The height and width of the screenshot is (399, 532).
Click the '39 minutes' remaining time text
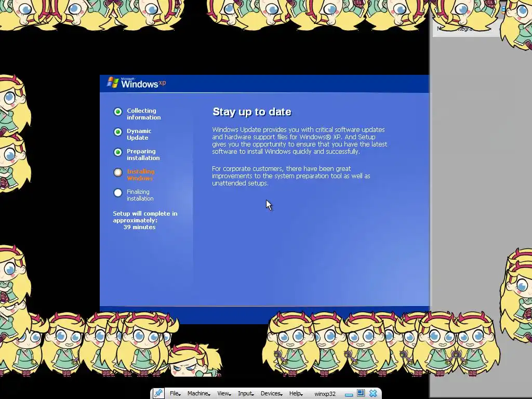point(139,227)
